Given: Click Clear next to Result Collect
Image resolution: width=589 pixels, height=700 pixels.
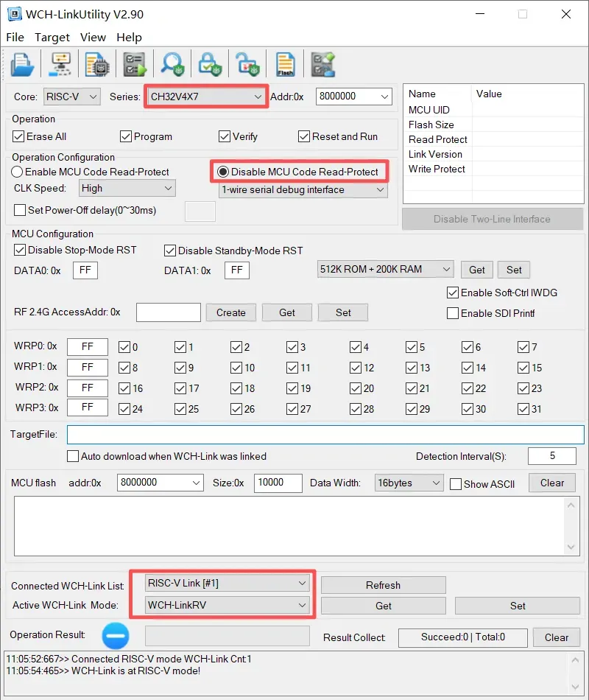Looking at the screenshot, I should (557, 637).
